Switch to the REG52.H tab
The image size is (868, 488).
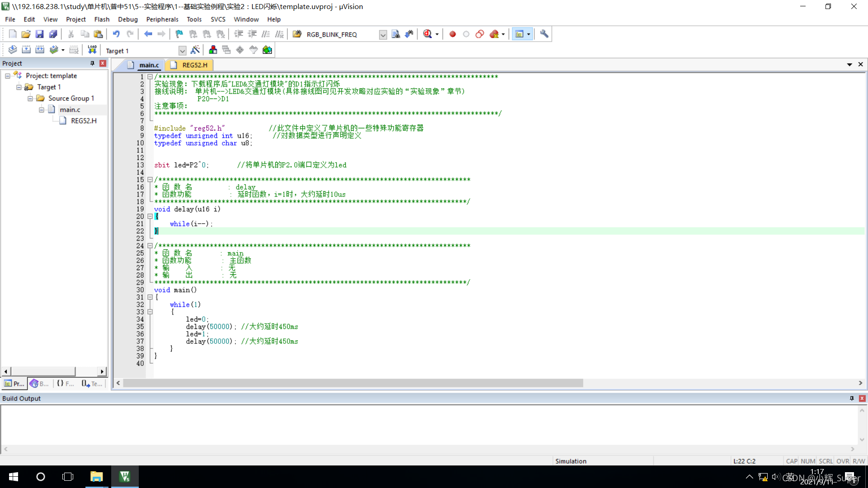tap(194, 65)
